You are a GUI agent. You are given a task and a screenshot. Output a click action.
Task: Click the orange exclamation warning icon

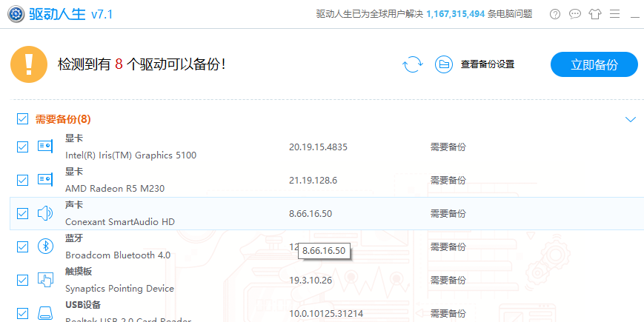(x=29, y=64)
